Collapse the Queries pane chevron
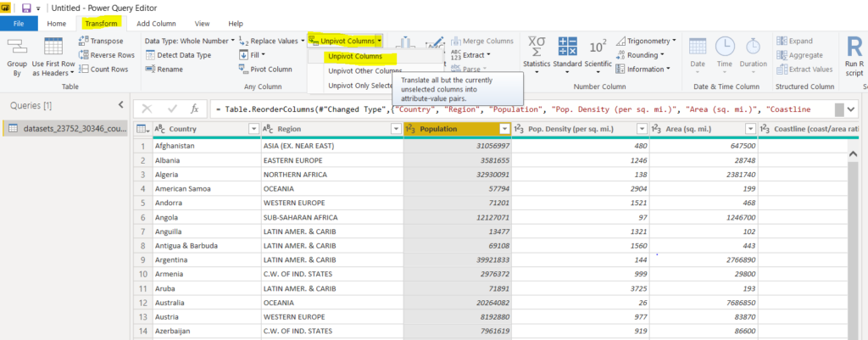 (121, 104)
